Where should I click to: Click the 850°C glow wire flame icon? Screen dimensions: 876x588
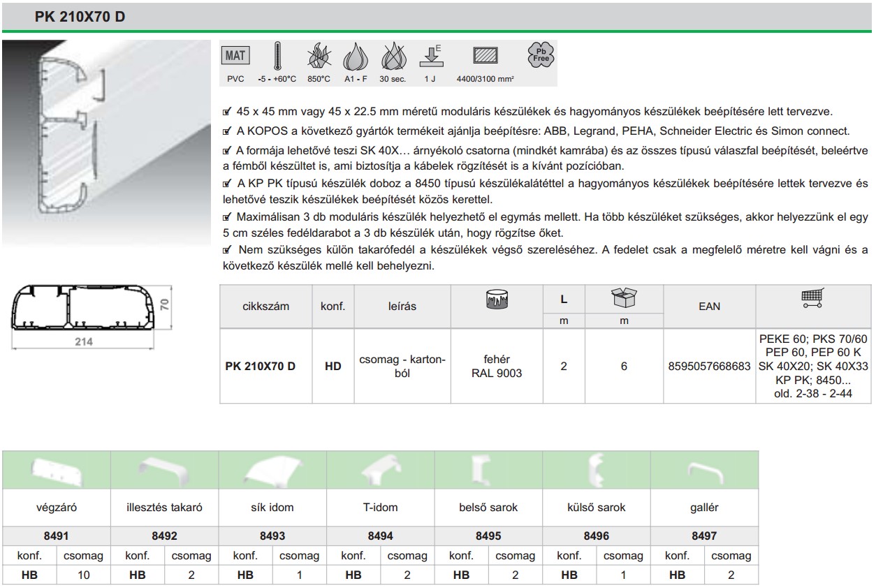[x=318, y=57]
